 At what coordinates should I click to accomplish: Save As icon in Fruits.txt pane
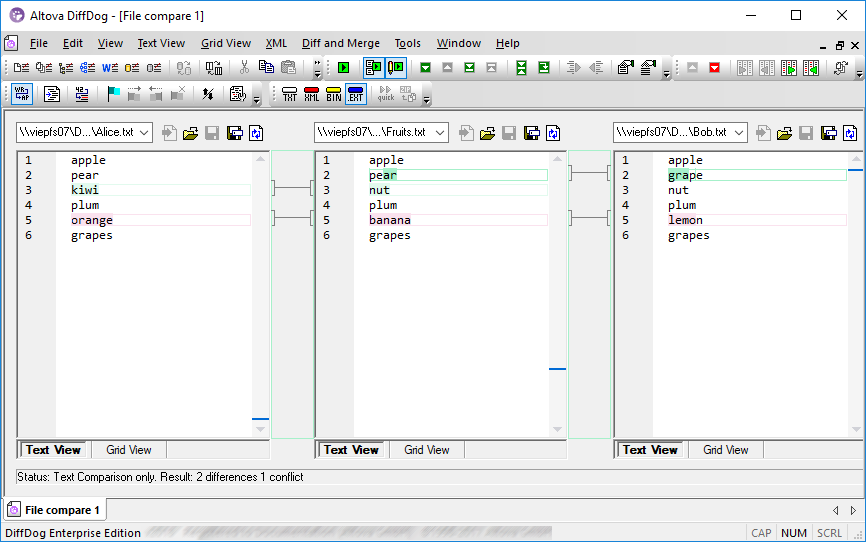pyautogui.click(x=532, y=133)
